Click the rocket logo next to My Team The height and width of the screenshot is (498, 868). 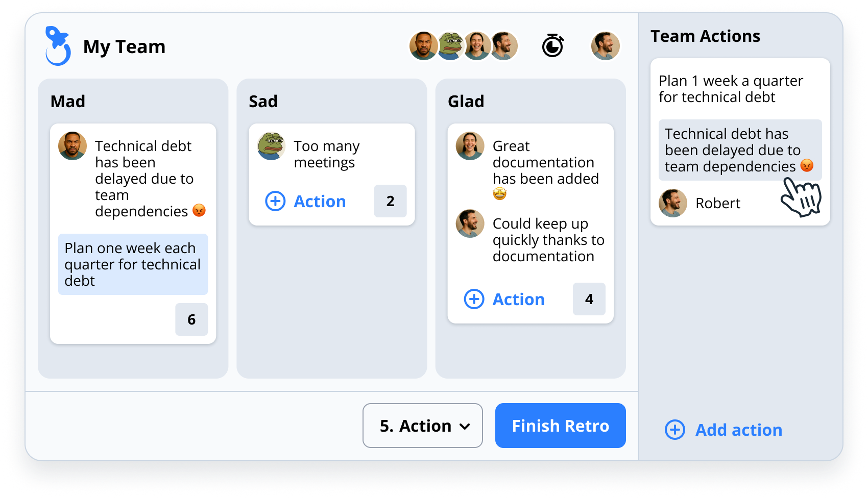pos(58,46)
